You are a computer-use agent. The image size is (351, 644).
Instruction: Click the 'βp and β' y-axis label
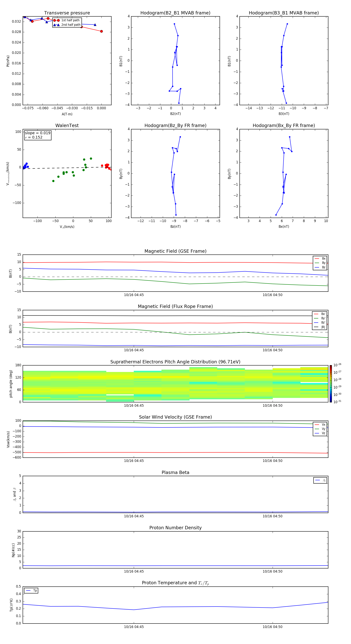coord(14,494)
